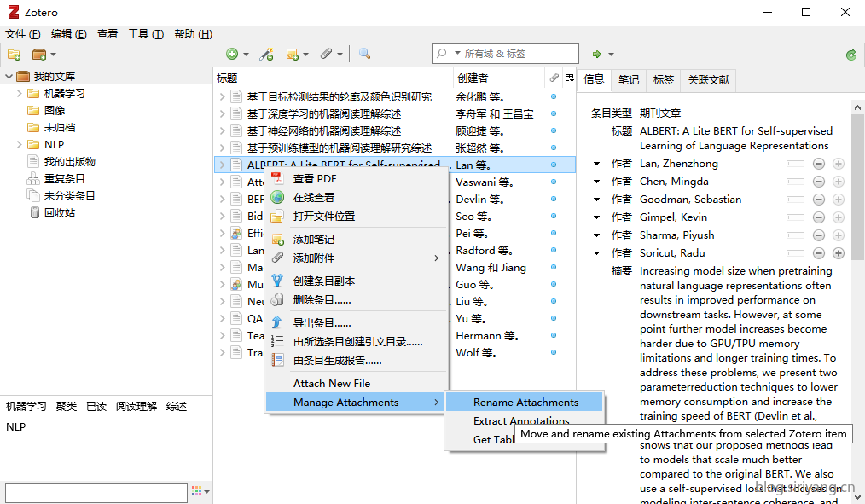Open creator type dropdown for Chen, Mingda

click(596, 182)
